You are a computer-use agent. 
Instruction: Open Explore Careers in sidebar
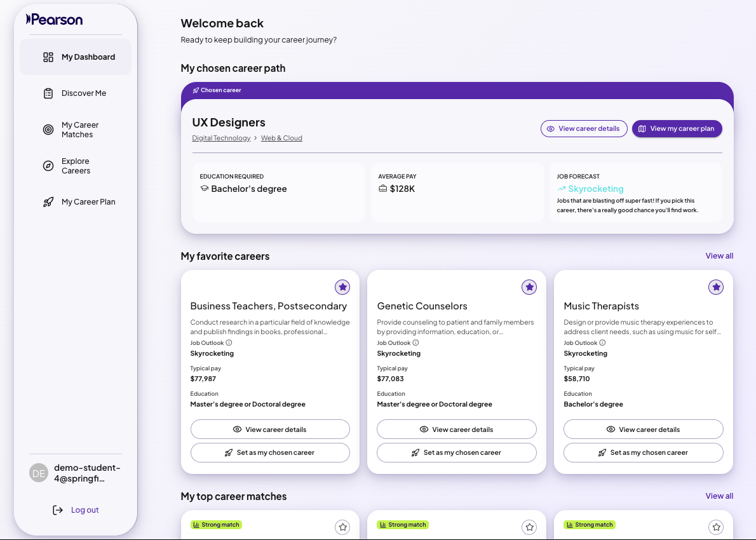76,166
